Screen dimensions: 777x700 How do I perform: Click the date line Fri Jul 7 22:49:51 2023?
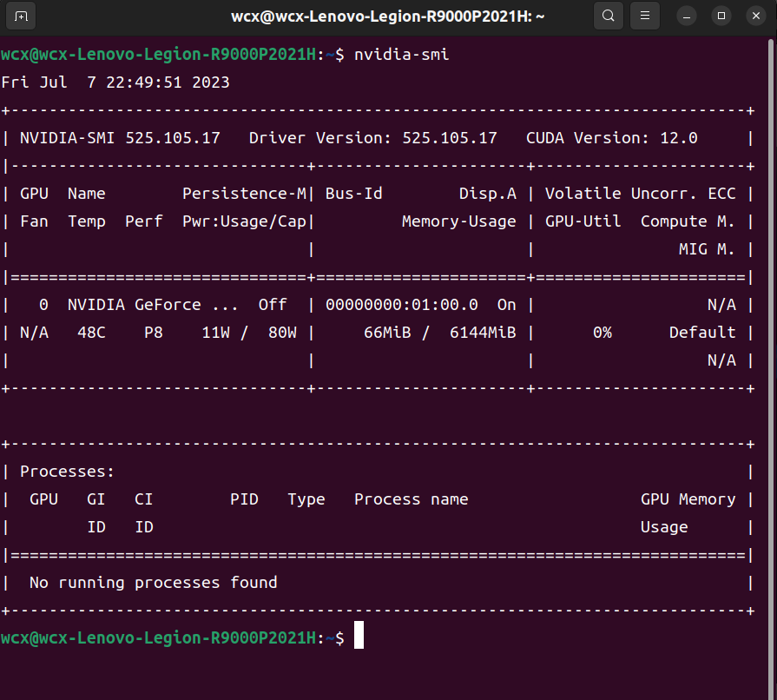115,82
